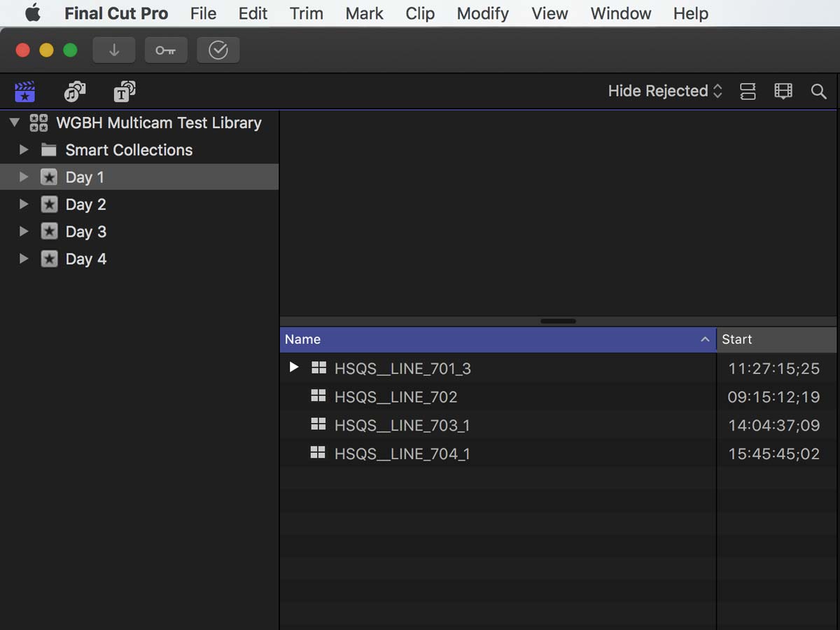
Task: Show the Libraries sidebar clapperboard icon
Action: click(24, 91)
